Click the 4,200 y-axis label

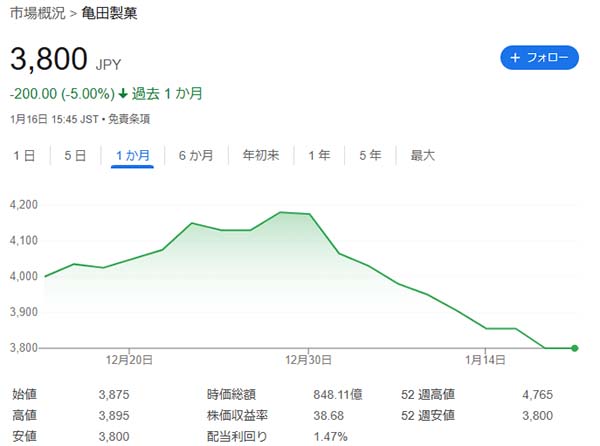click(x=24, y=205)
